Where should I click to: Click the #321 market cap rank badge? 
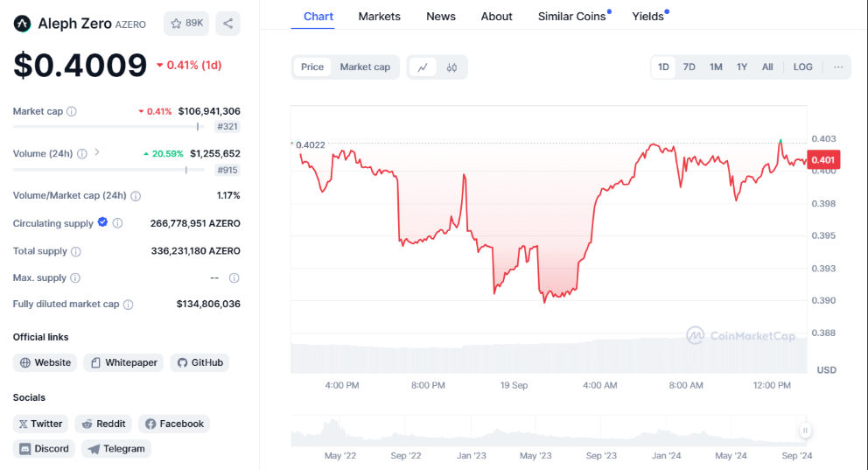coord(227,126)
